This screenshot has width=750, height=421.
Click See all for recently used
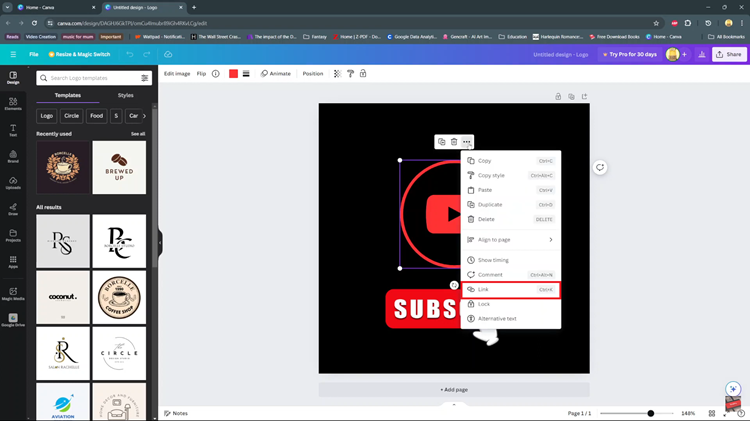coord(138,134)
